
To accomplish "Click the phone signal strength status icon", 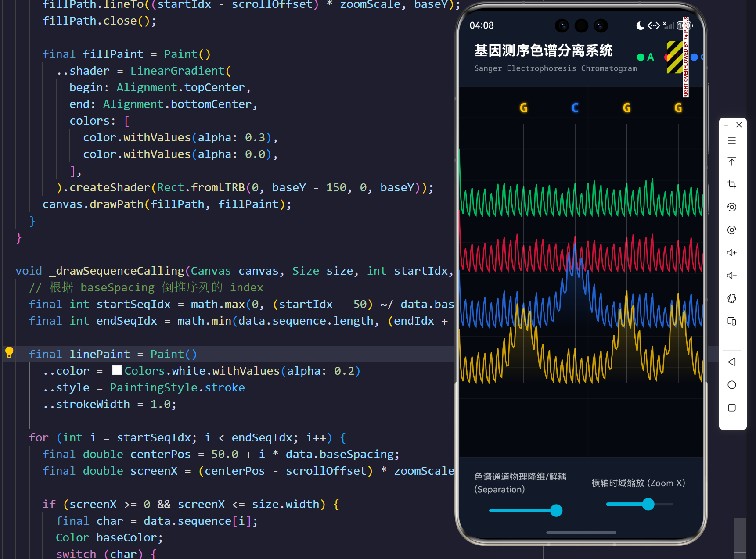I will pos(668,25).
